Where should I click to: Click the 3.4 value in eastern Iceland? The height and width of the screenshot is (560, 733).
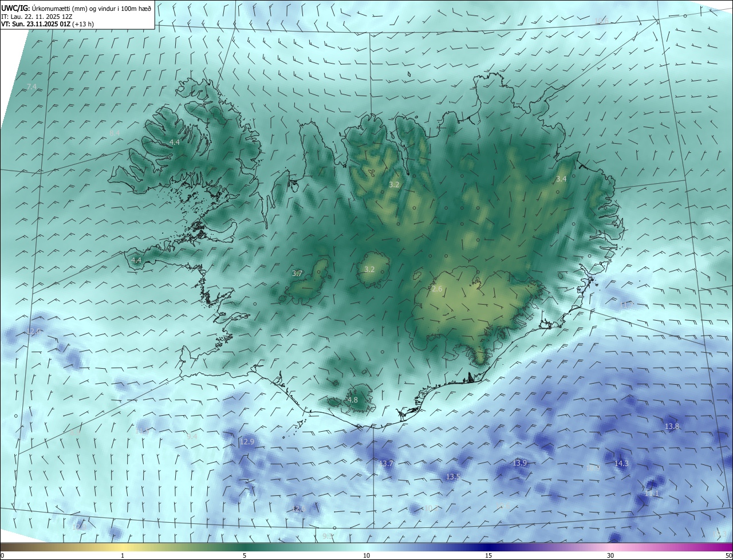point(561,179)
